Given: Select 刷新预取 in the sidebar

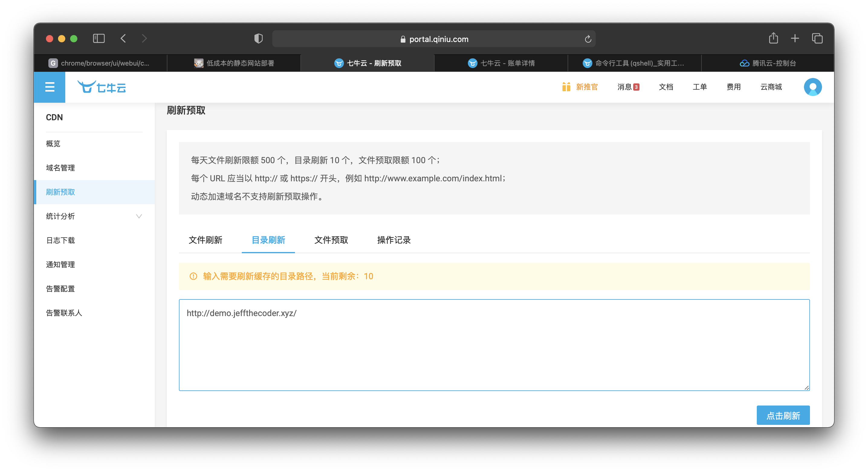Looking at the screenshot, I should click(94, 192).
